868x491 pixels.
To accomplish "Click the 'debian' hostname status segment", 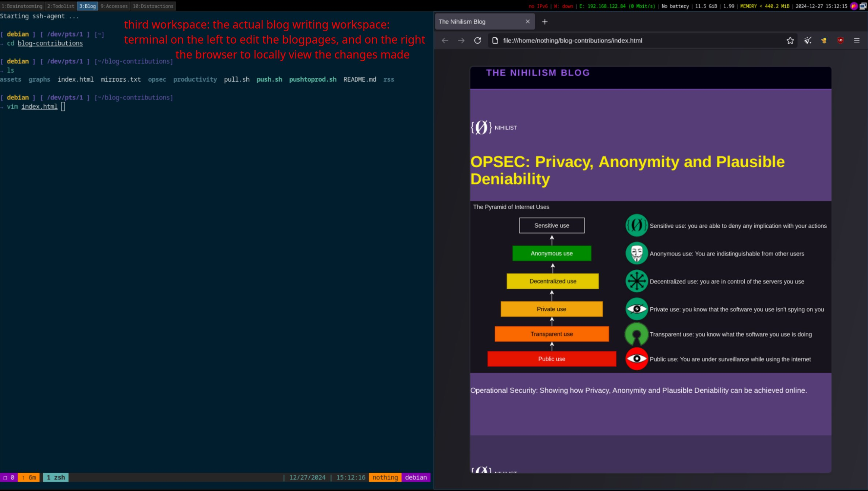I will 416,477.
